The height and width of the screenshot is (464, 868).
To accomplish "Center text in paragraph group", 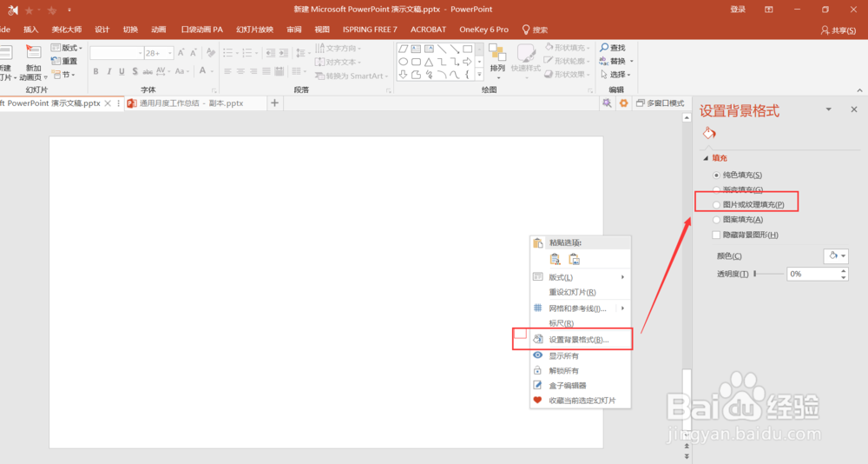I will 240,71.
